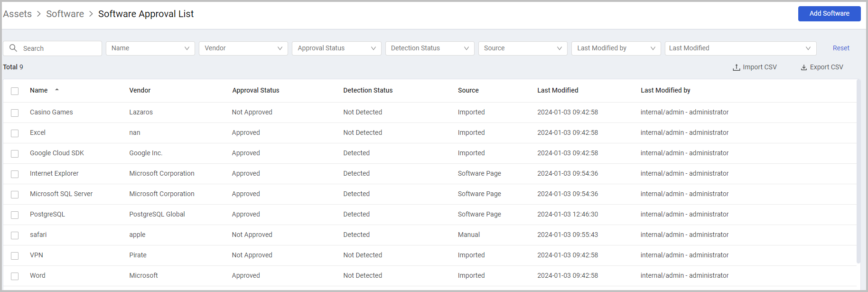Click the table vertical scrollbar

[859, 171]
